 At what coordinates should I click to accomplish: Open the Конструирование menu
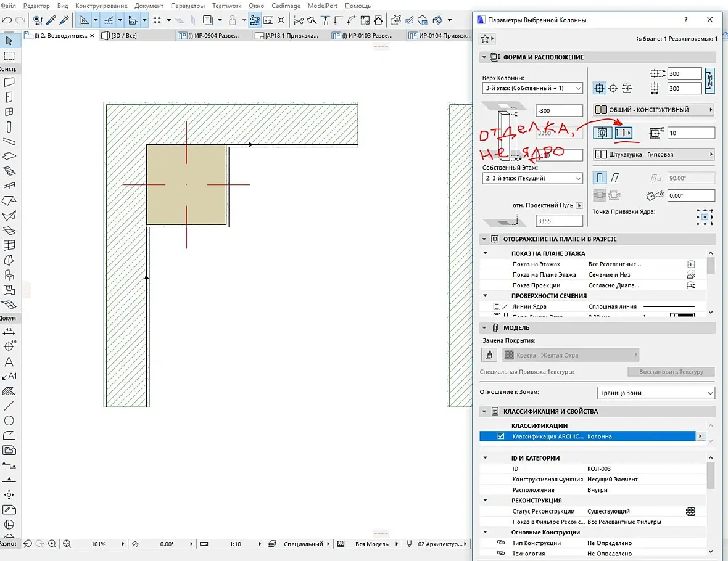pos(102,6)
